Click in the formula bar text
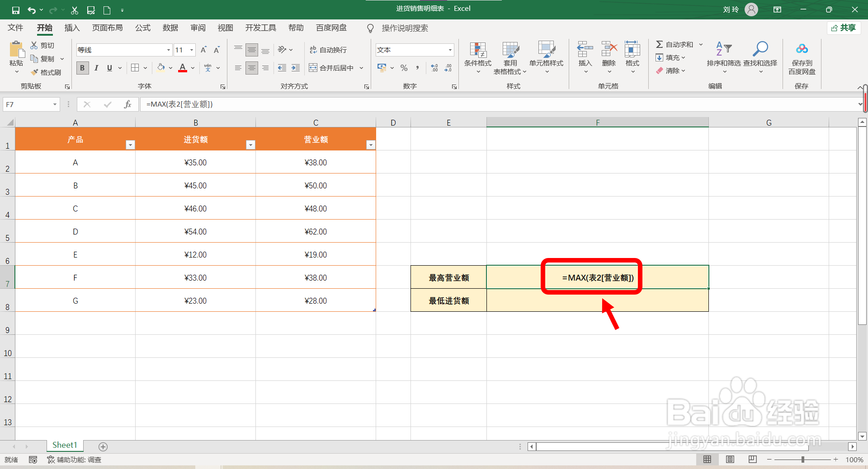This screenshot has height=469, width=868. click(x=179, y=104)
